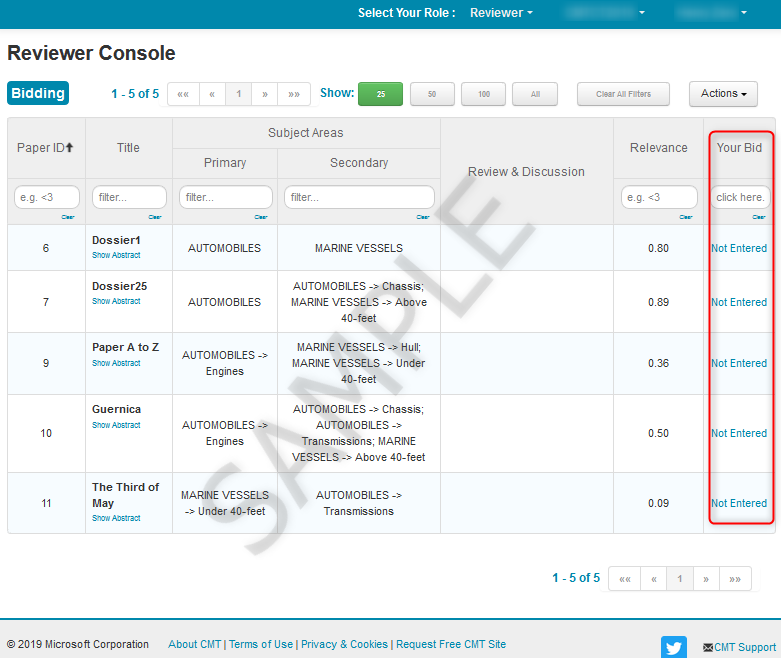Open CMT Support email link
The height and width of the screenshot is (658, 781).
click(x=739, y=647)
